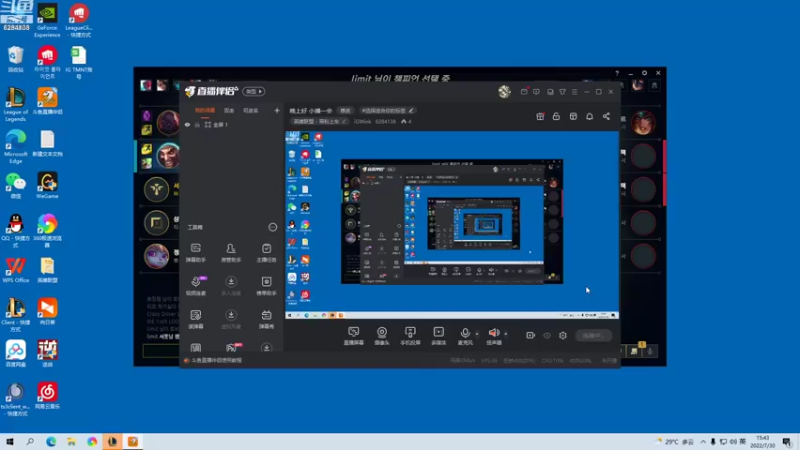
Task: Open the layout icon above preview
Action: click(573, 116)
